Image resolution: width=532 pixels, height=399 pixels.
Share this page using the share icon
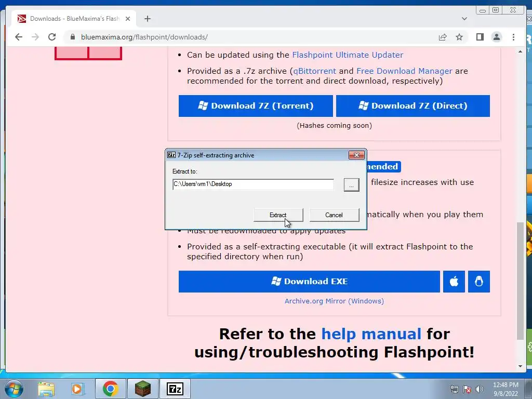(443, 37)
